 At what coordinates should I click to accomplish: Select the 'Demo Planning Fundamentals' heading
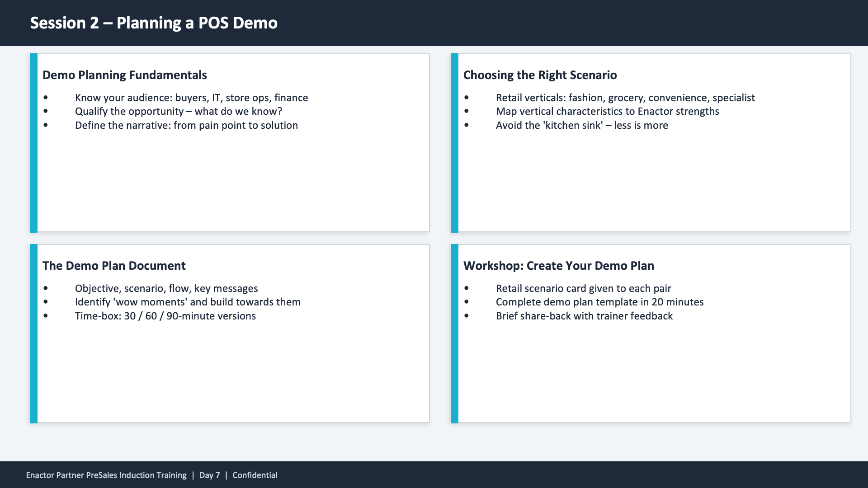(125, 75)
